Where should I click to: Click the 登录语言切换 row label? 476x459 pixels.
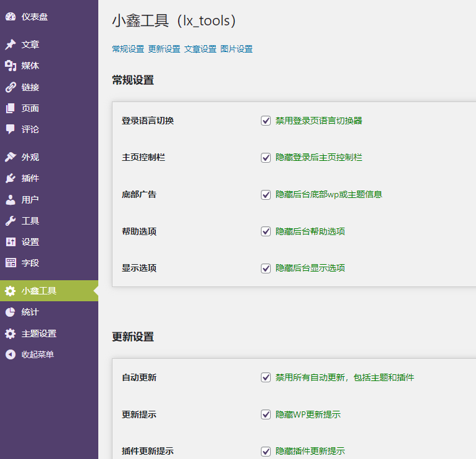click(x=148, y=121)
